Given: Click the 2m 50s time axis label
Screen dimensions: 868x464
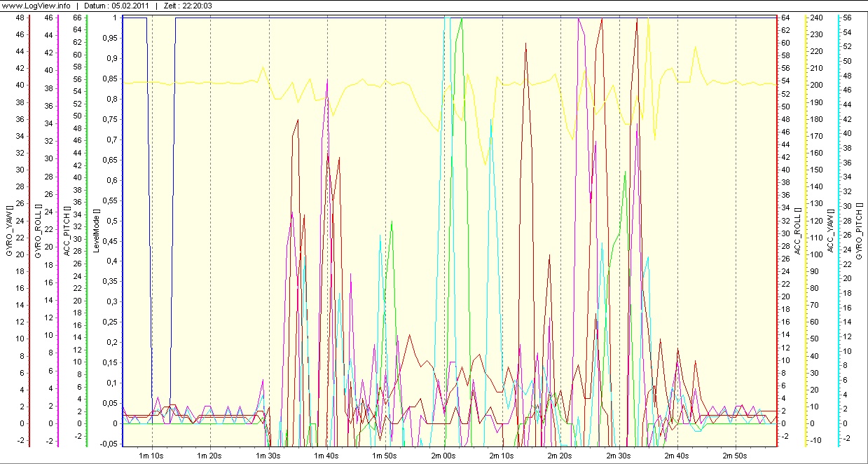Looking at the screenshot, I should [x=735, y=456].
